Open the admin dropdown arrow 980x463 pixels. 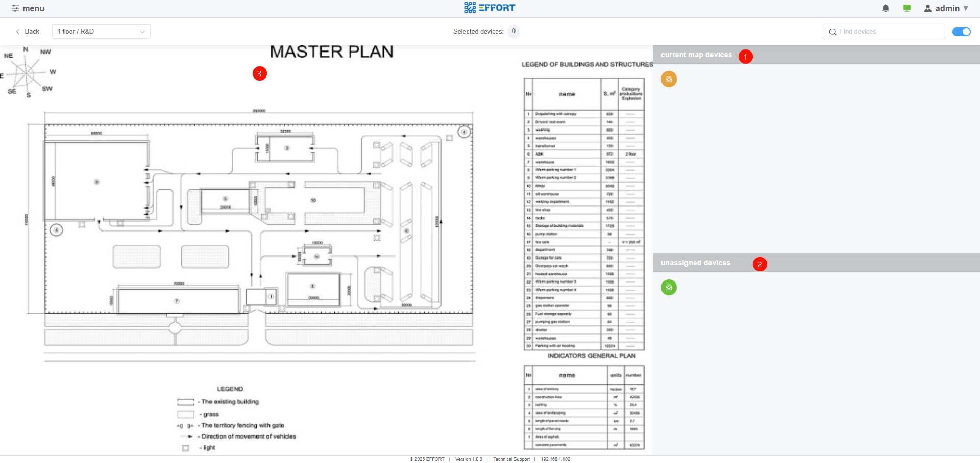click(966, 8)
